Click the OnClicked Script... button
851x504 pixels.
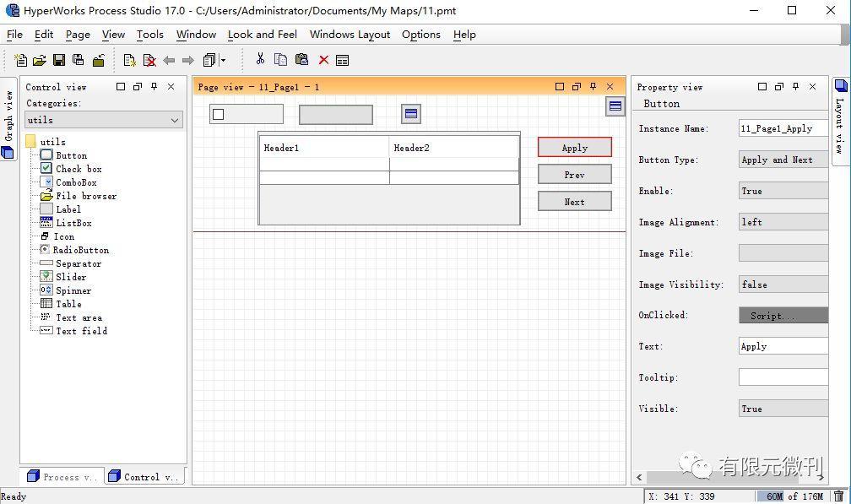tap(783, 315)
